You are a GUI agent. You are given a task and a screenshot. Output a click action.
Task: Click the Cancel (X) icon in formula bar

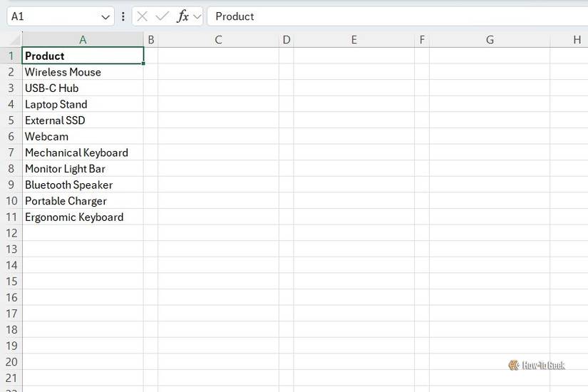[142, 16]
